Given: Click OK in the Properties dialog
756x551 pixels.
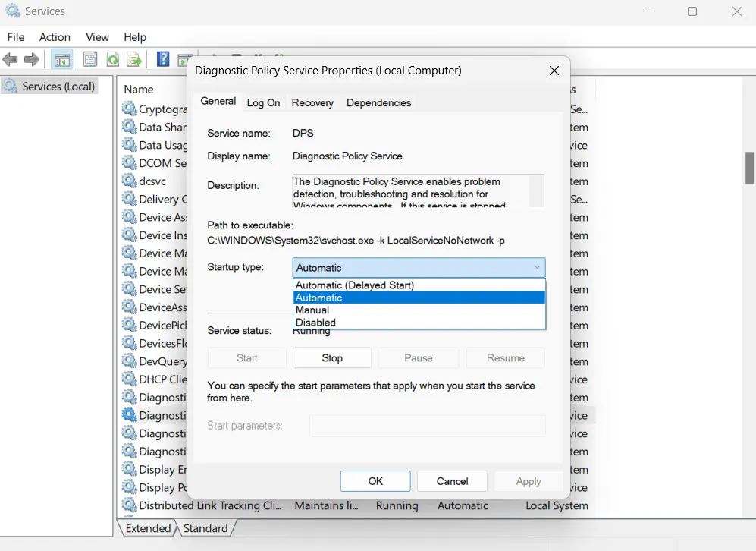Looking at the screenshot, I should [375, 481].
